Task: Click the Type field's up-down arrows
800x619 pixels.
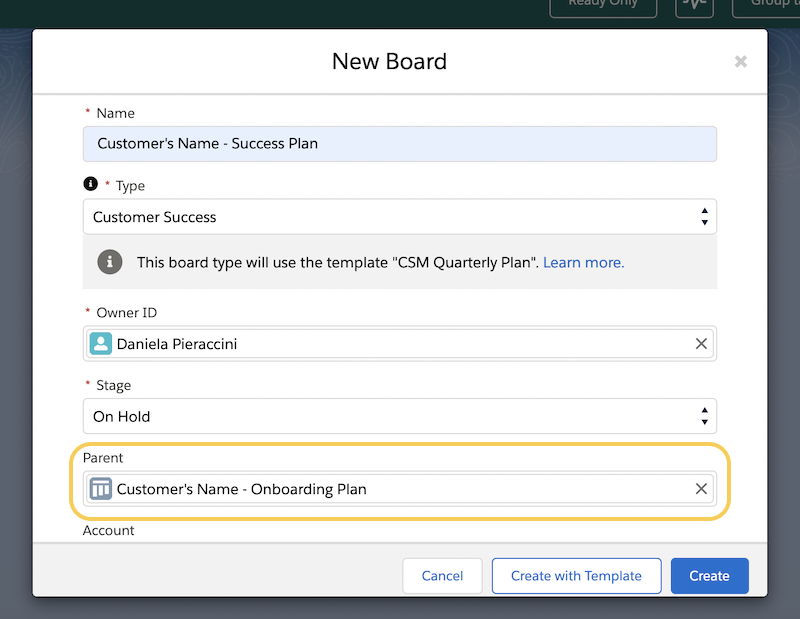Action: click(705, 216)
